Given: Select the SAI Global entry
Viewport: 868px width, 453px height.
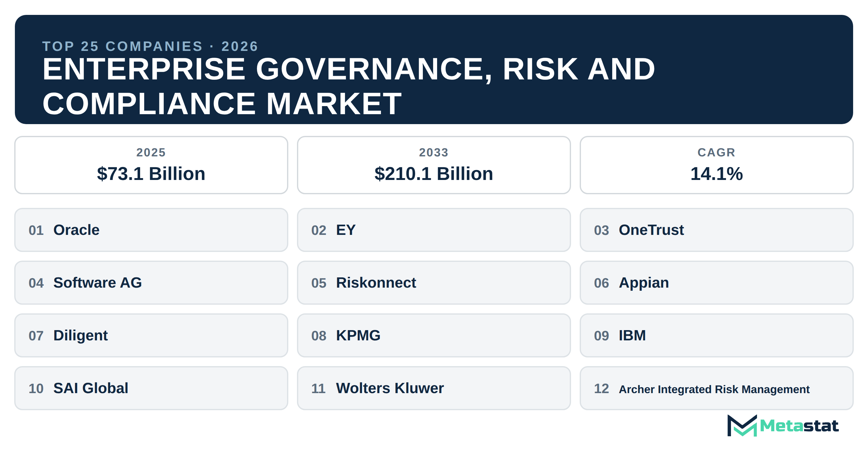Looking at the screenshot, I should pos(151,388).
